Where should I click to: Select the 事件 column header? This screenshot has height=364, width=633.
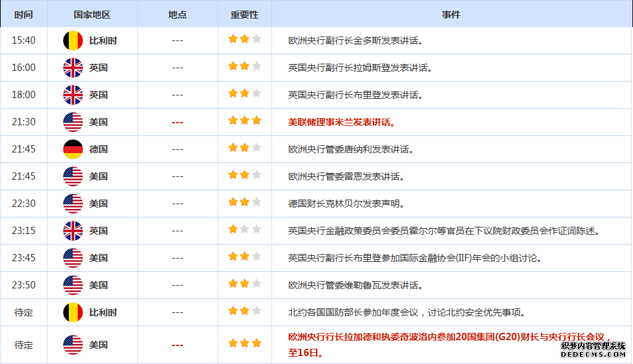point(451,14)
